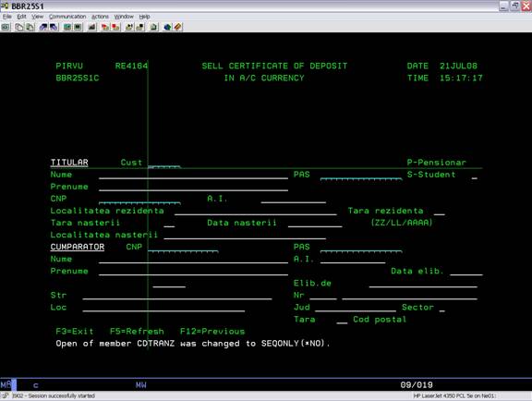Image resolution: width=532 pixels, height=401 pixels.
Task: Click the cursor position '09/019' indicator
Action: 417,385
